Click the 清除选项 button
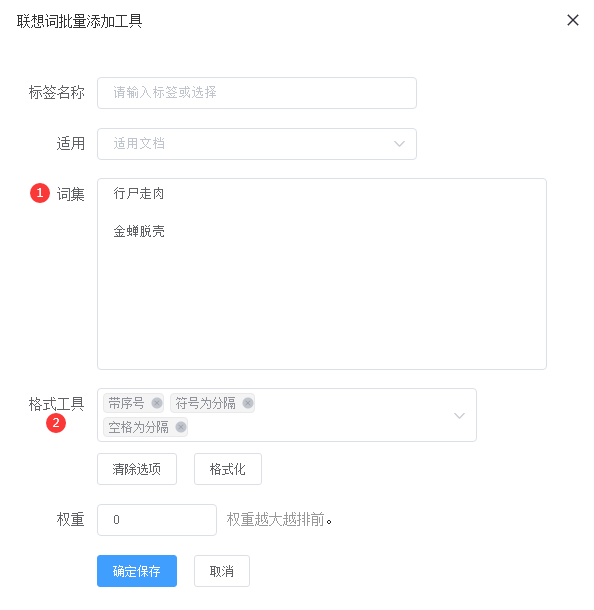 coord(137,469)
